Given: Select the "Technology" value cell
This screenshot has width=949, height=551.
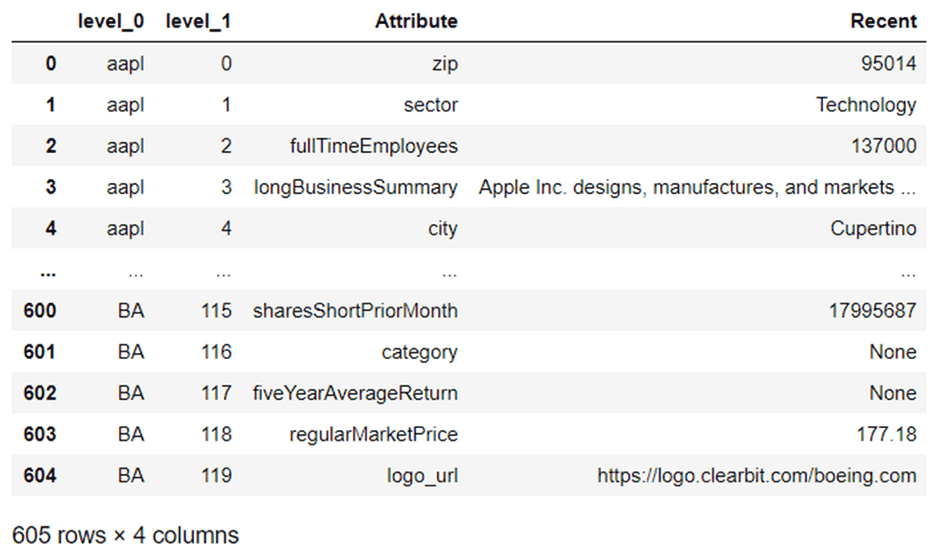Looking at the screenshot, I should [x=865, y=105].
